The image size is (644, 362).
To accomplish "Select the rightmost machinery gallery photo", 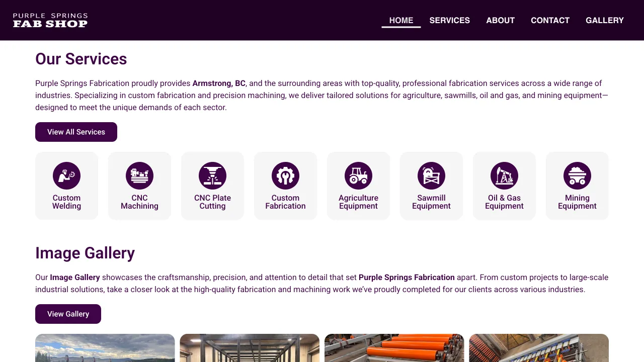I will [539, 348].
